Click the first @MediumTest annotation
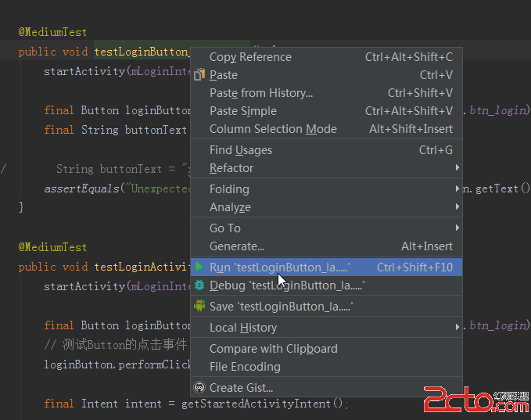This screenshot has width=531, height=420. [x=53, y=32]
